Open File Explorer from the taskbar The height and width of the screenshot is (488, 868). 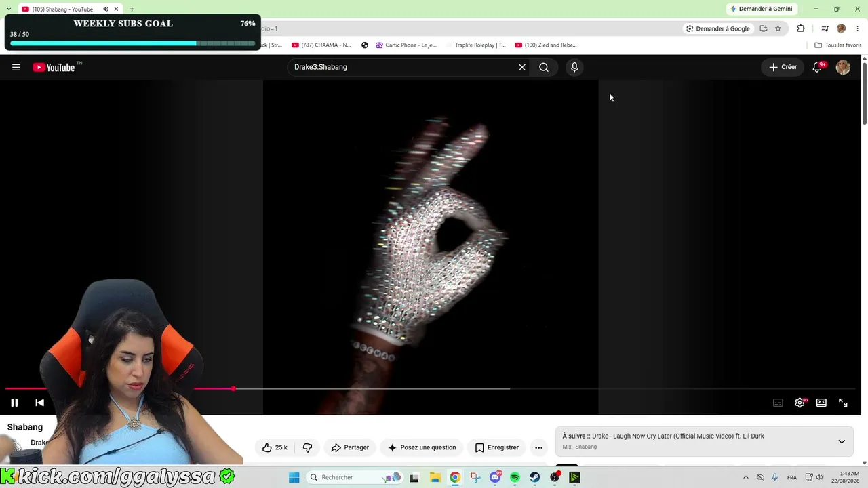(x=435, y=477)
